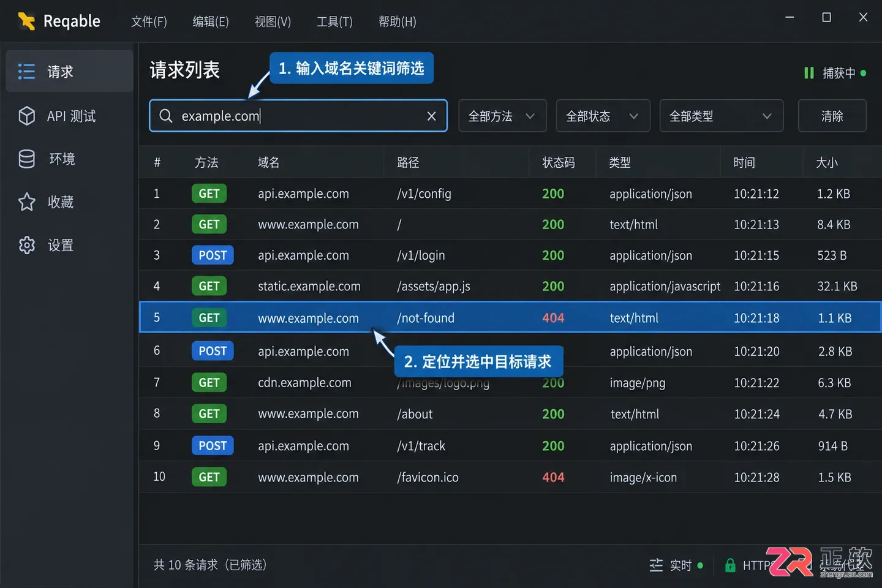
Task: Click the /not-found path cell
Action: point(426,318)
